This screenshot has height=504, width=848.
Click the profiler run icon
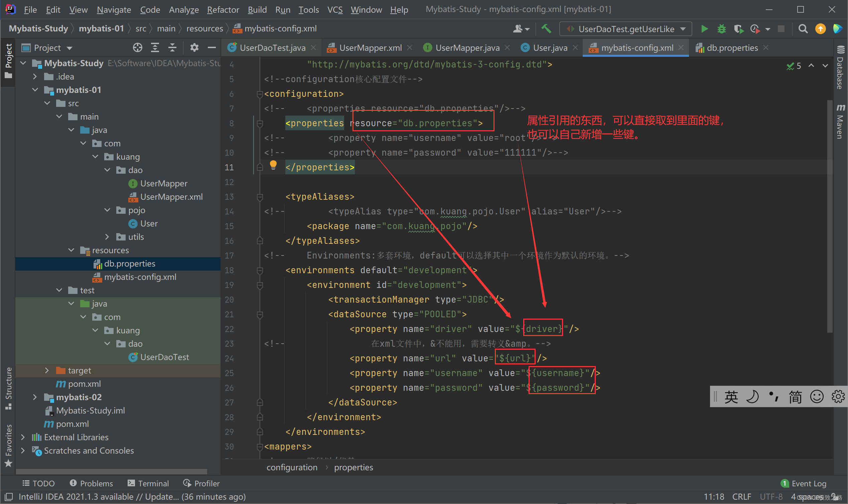755,29
